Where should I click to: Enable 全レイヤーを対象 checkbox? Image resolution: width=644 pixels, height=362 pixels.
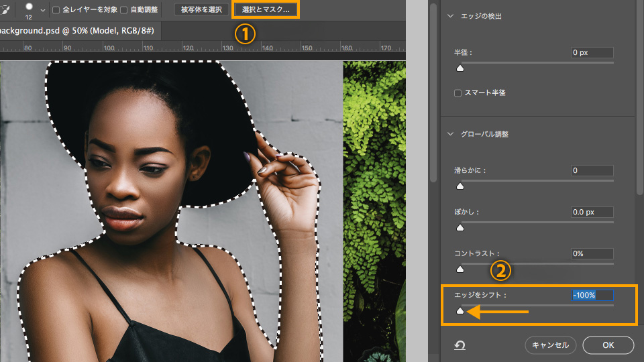56,10
